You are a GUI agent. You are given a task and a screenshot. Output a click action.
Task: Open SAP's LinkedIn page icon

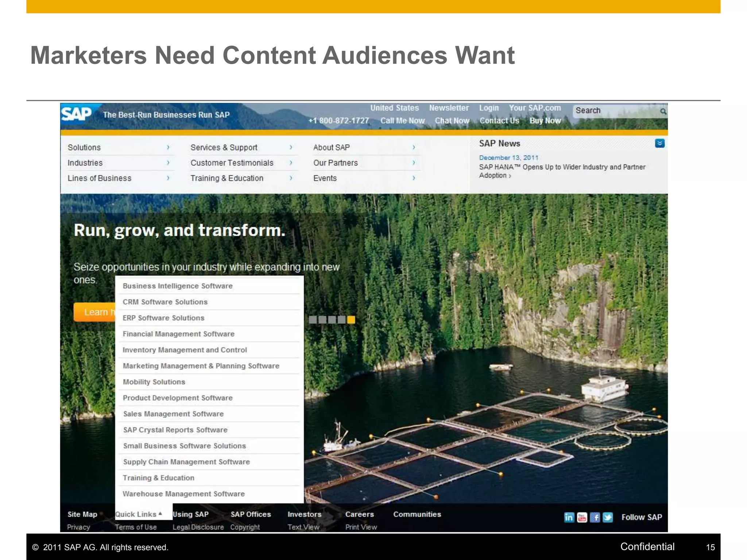coord(569,517)
